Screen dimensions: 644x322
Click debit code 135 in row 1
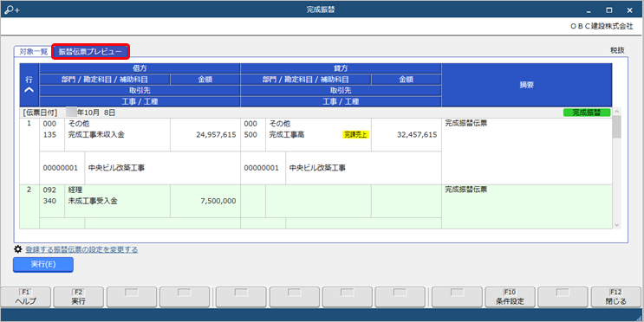[x=49, y=134]
